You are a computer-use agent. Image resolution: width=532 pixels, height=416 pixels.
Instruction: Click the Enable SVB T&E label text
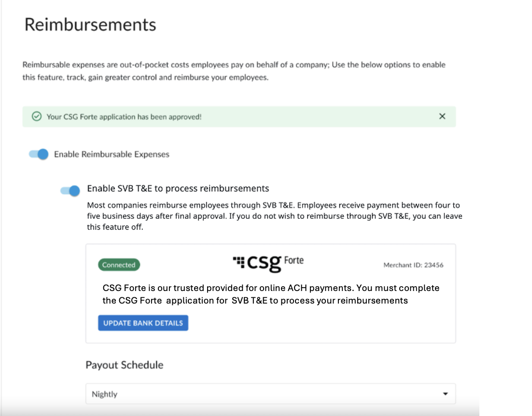point(178,188)
